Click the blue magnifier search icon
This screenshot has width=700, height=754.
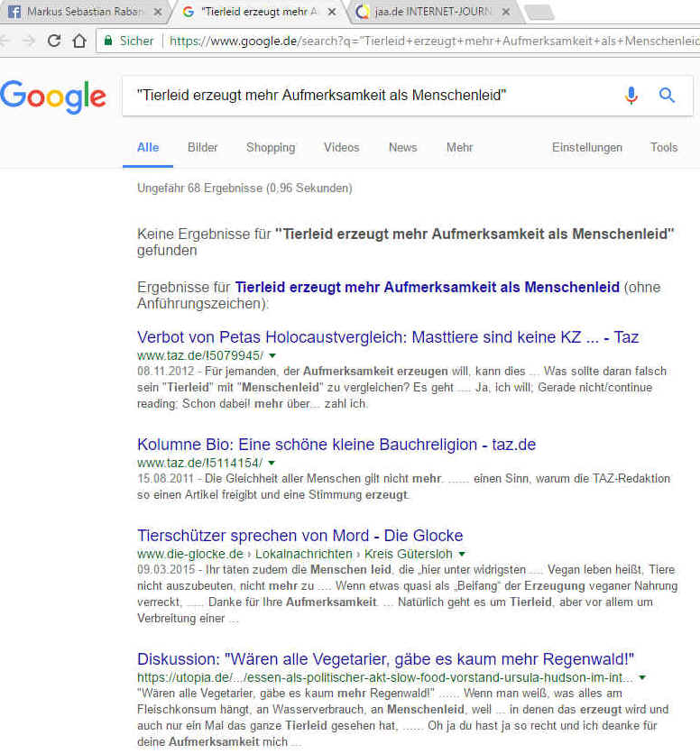[667, 96]
